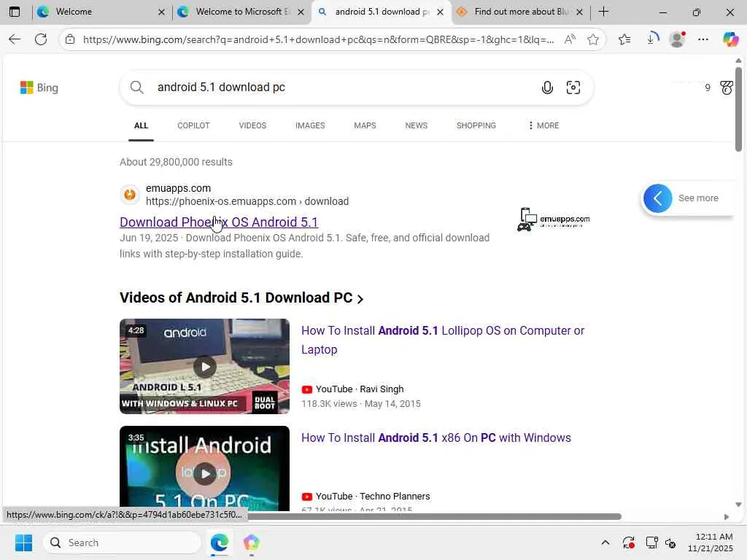Open the taskbar clock and date
Viewport: 747px width, 560px height.
point(710,542)
